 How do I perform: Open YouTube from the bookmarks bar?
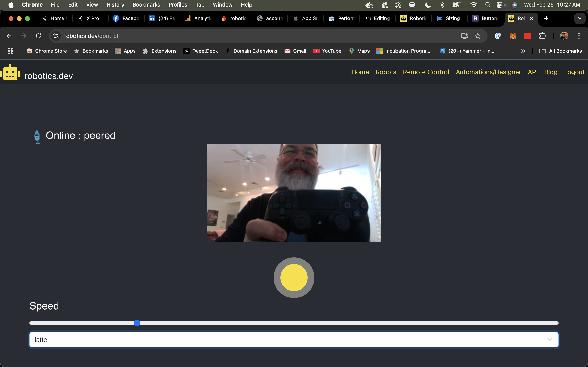[x=327, y=51]
